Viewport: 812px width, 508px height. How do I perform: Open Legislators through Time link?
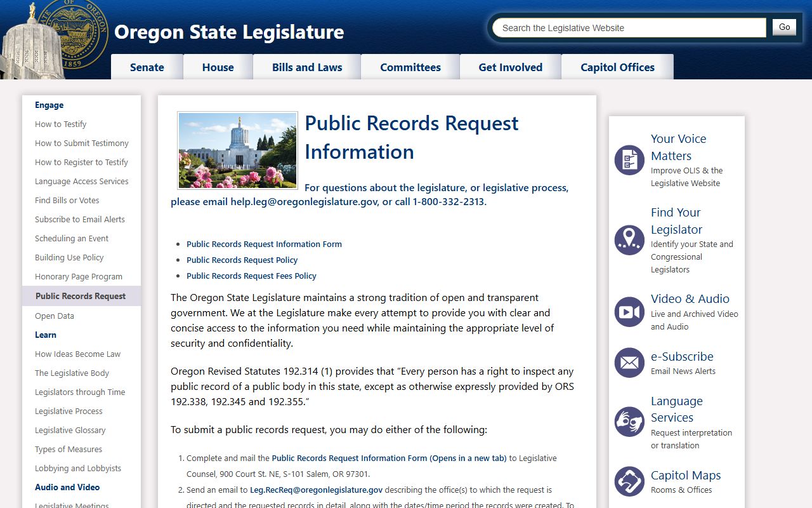[x=80, y=392]
